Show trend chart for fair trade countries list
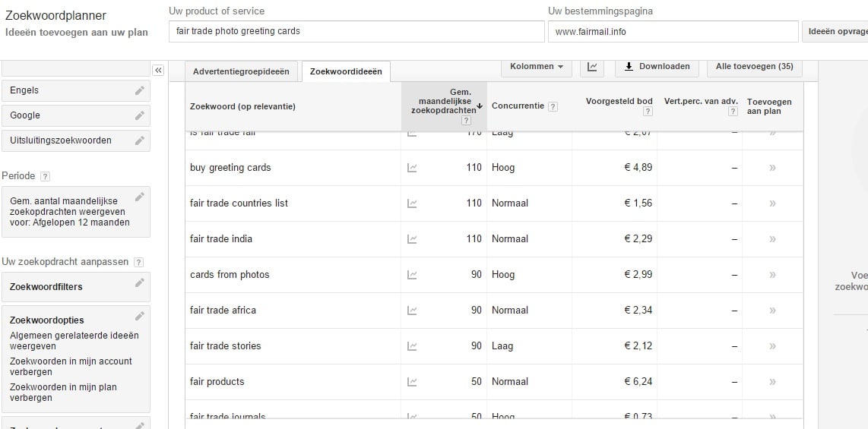868x429 pixels. point(412,203)
